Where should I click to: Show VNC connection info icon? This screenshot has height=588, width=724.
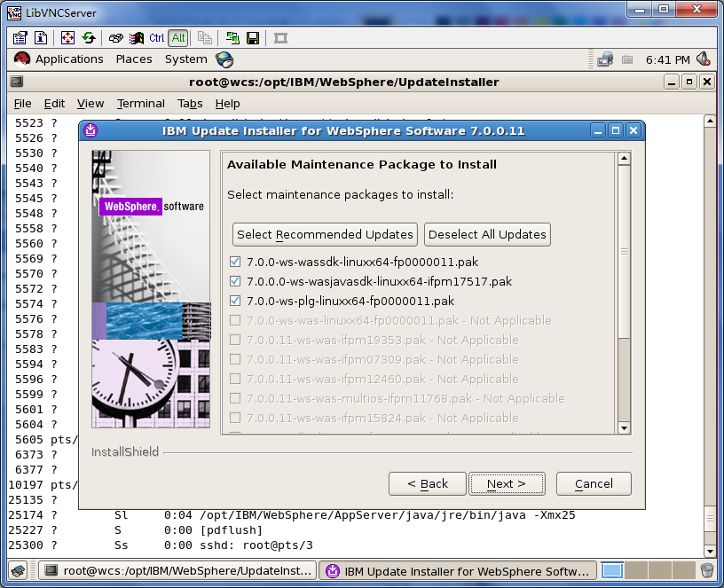coord(41,38)
